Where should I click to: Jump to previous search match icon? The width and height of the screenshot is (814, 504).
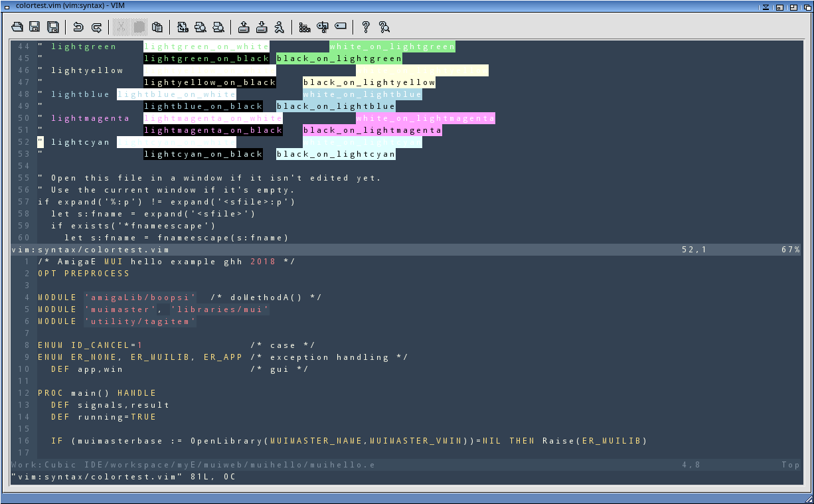[x=218, y=27]
